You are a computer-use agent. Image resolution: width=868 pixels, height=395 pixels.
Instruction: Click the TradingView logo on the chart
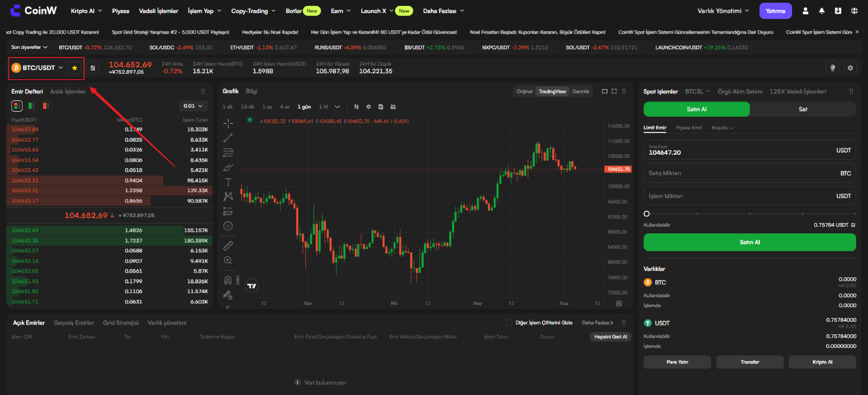pyautogui.click(x=252, y=286)
